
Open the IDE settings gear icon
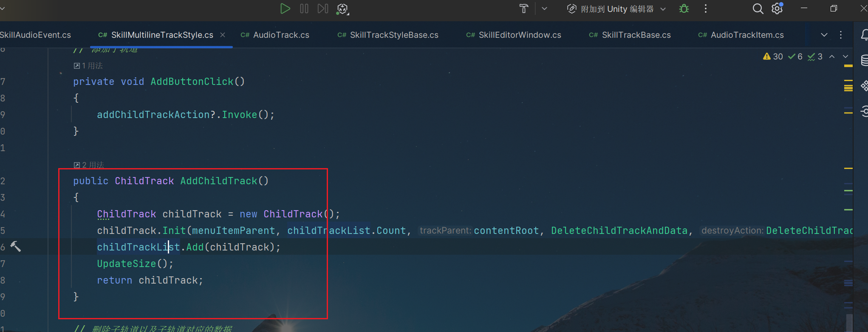(777, 8)
